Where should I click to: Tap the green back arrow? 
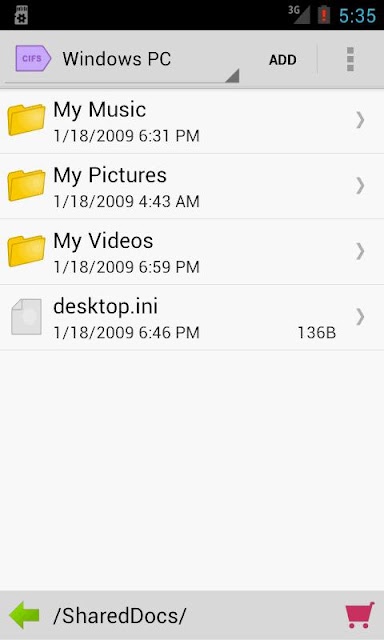[x=24, y=615]
